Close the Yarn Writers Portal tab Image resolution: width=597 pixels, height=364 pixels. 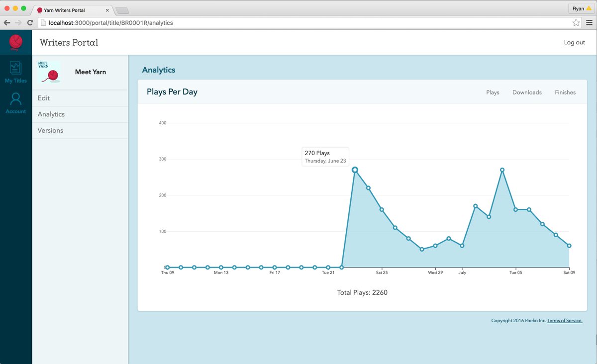coord(107,10)
